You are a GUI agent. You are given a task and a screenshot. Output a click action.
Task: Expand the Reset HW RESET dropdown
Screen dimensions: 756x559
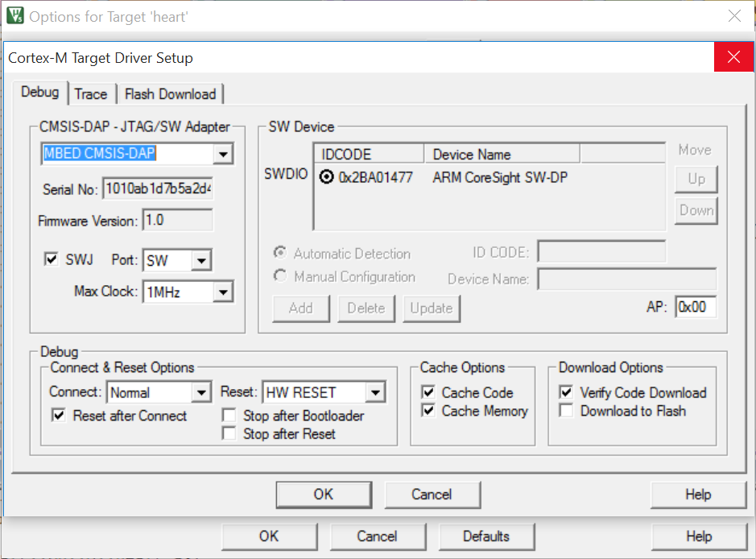click(375, 393)
